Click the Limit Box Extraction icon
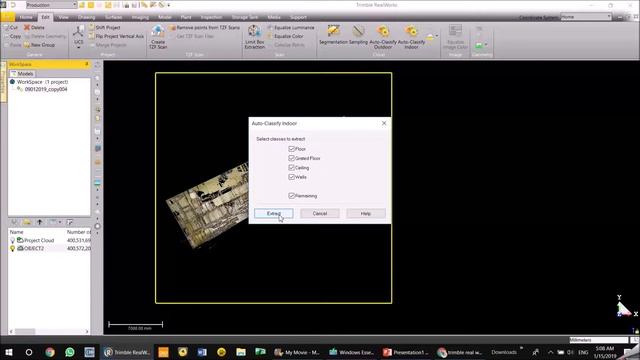Image resolution: width=640 pixels, height=360 pixels. tap(255, 31)
